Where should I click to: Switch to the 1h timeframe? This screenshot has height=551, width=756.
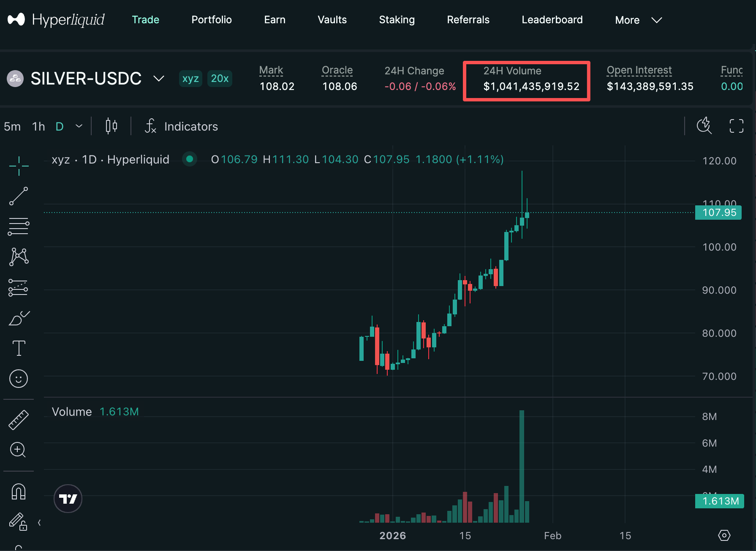38,126
